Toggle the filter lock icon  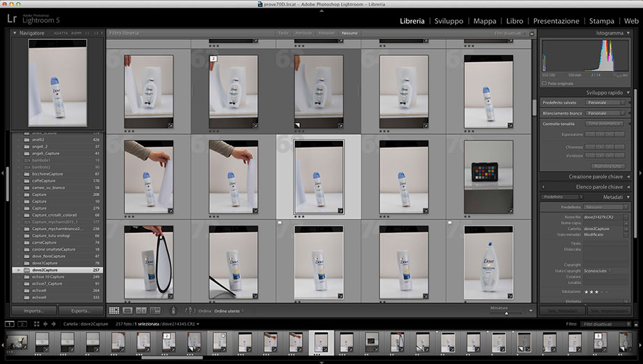pos(532,33)
